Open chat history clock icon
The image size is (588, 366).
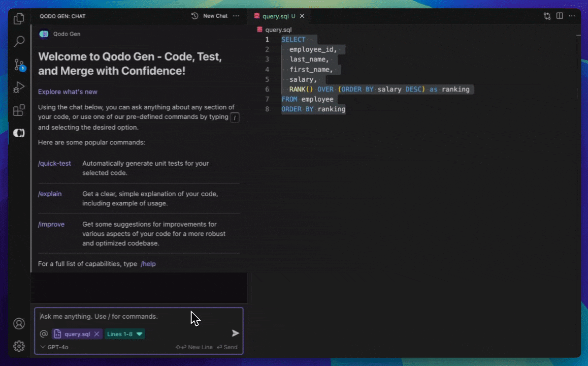(194, 16)
